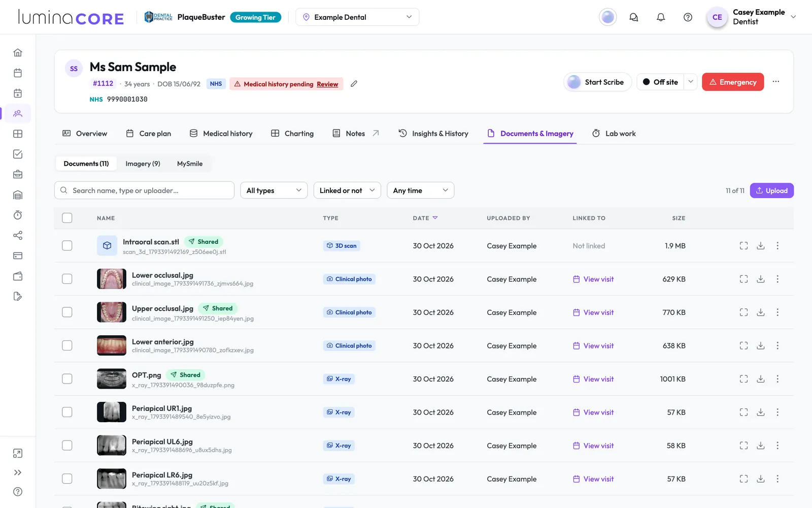Open row menu for Periapical LR6.jpg
This screenshot has height=508, width=812.
777,479
